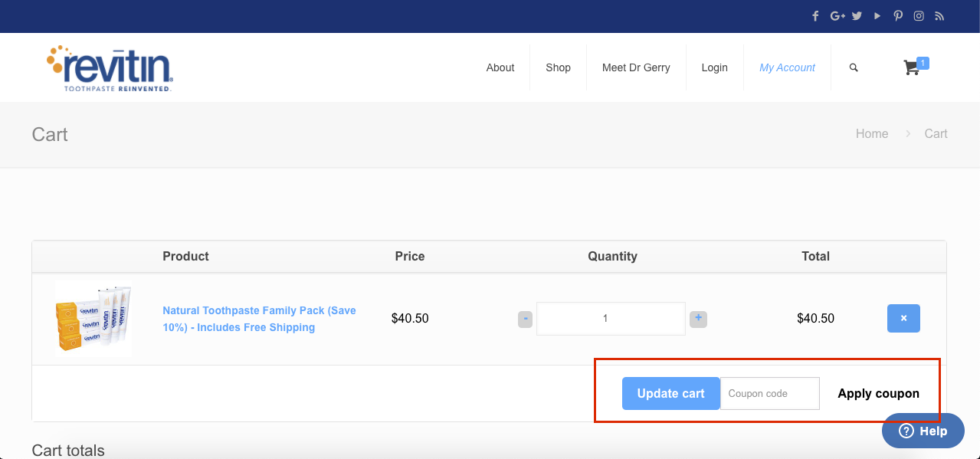Screen dimensions: 980x459
Task: Click the toothpaste product thumbnail
Action: click(x=93, y=318)
